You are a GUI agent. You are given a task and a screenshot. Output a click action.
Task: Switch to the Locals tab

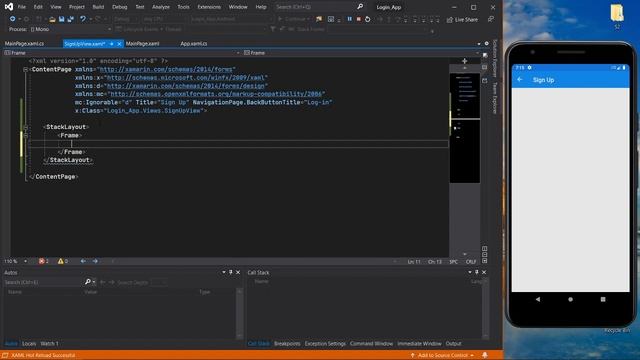pyautogui.click(x=29, y=344)
